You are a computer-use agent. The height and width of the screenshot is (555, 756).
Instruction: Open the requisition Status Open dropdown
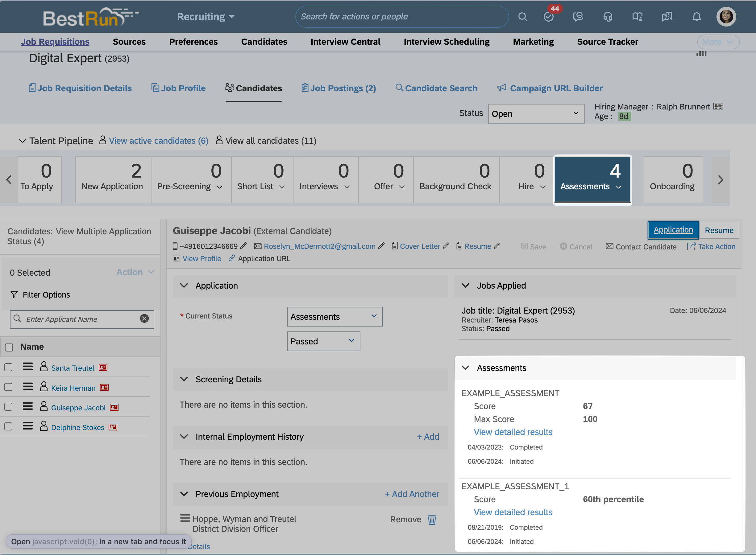536,113
